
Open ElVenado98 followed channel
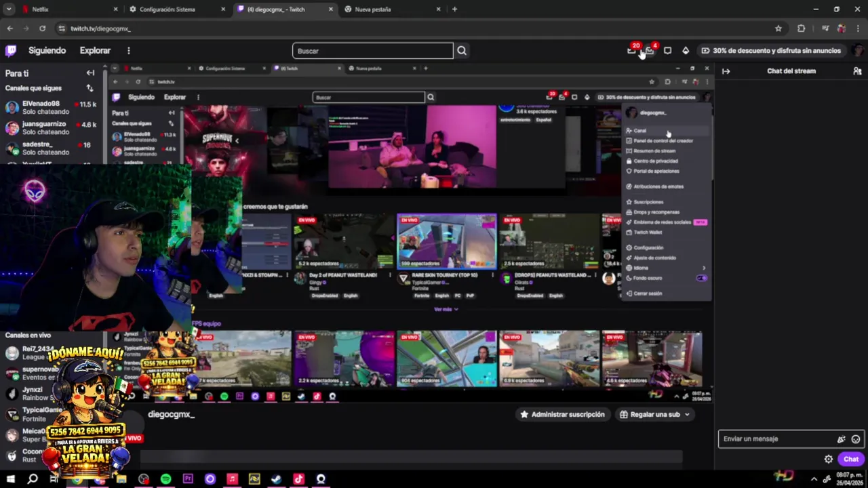point(51,108)
